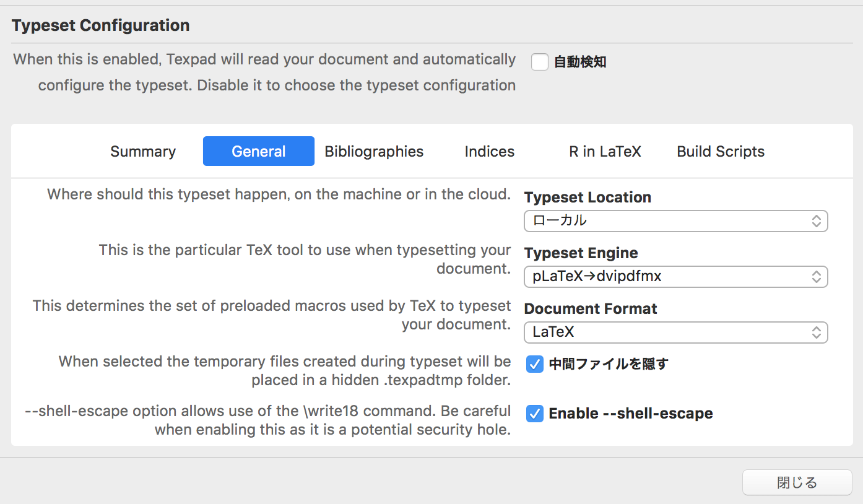Click the 閉じる close button
Screen dimensions: 863x504
[x=797, y=483]
